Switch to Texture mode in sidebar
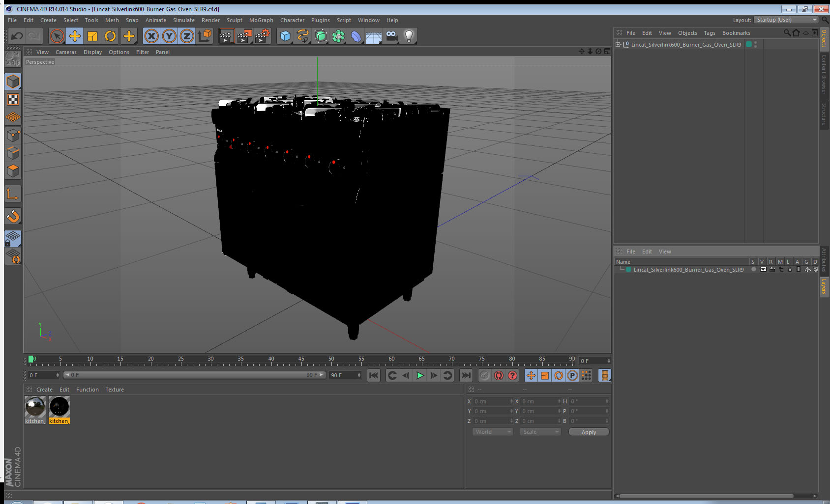 [x=13, y=100]
